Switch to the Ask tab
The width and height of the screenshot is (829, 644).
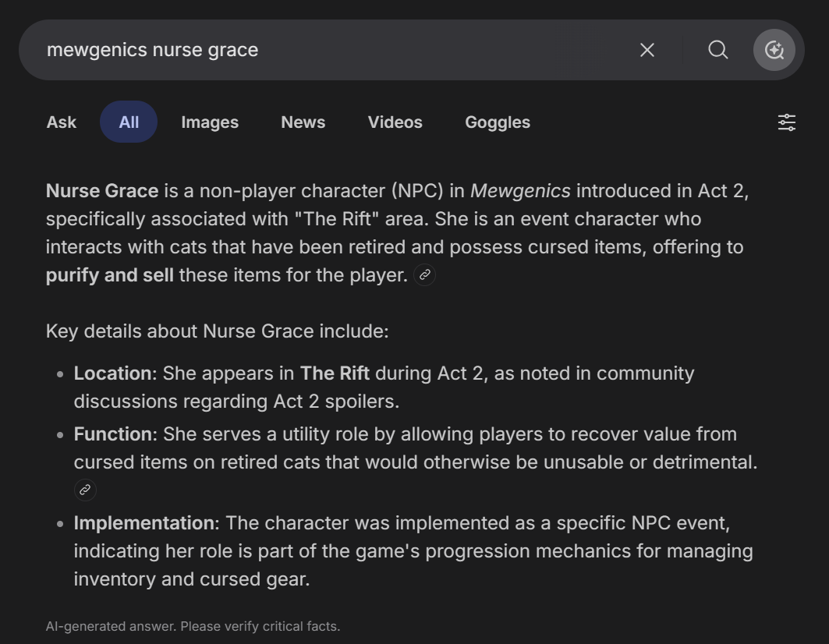pyautogui.click(x=62, y=122)
